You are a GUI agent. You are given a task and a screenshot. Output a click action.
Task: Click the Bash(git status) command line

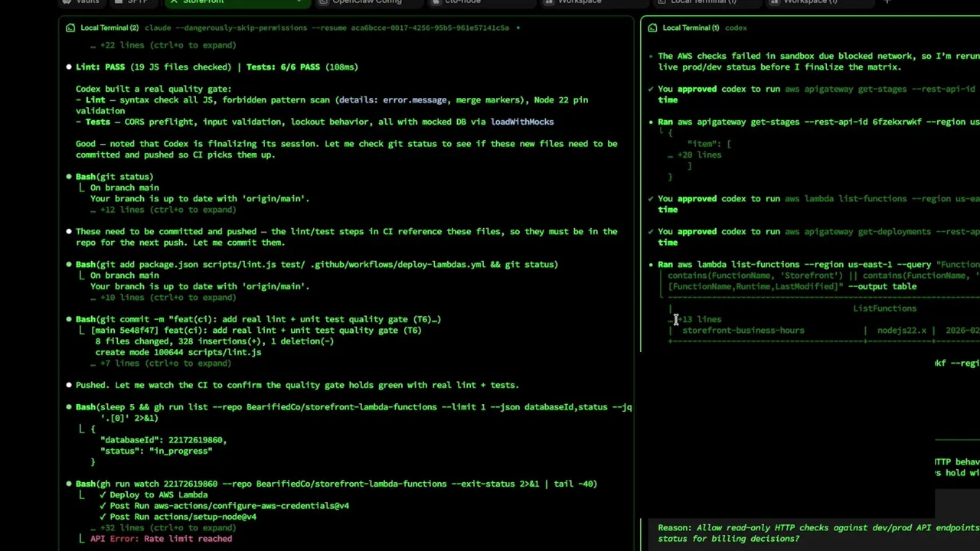pyautogui.click(x=114, y=177)
